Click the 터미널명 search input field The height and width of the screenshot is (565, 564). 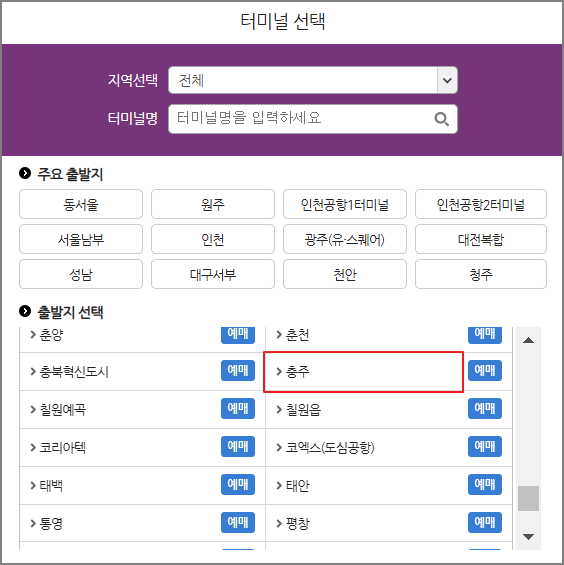click(x=313, y=119)
